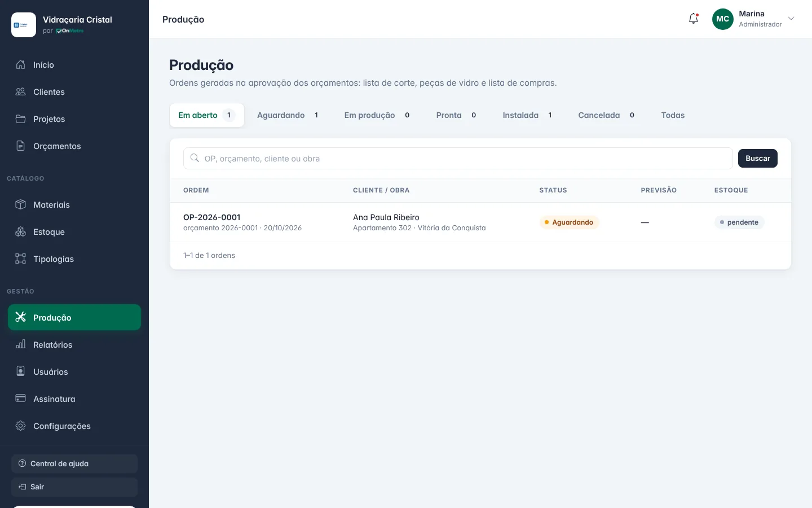Open Projetos section
Image resolution: width=812 pixels, height=508 pixels.
coord(74,119)
